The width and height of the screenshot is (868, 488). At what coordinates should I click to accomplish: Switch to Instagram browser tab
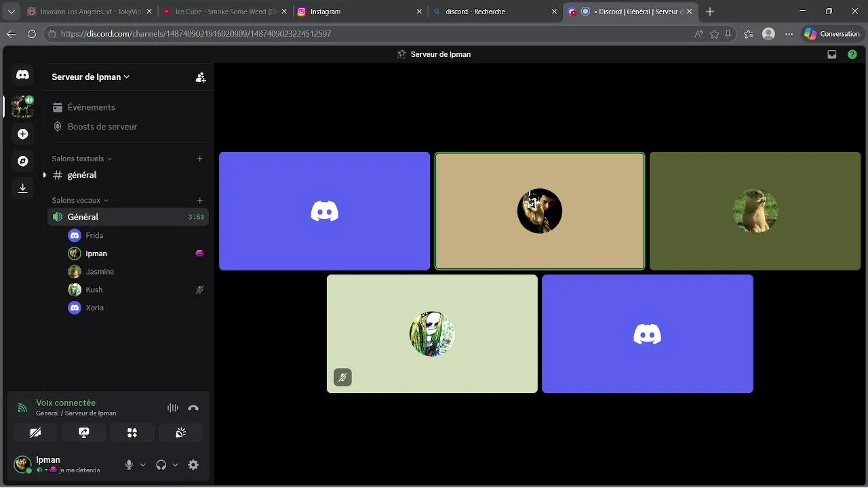click(x=360, y=12)
